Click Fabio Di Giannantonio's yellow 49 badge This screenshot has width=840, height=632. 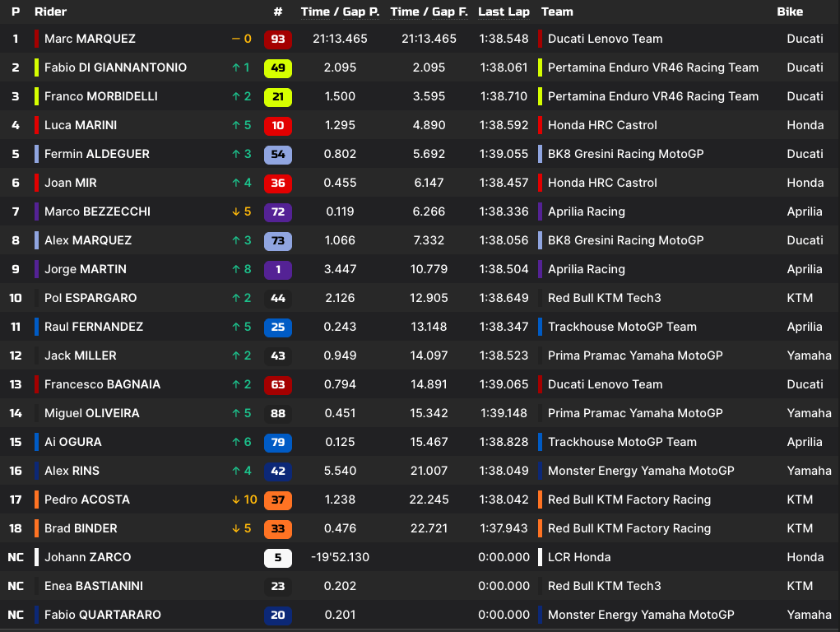pos(278,67)
